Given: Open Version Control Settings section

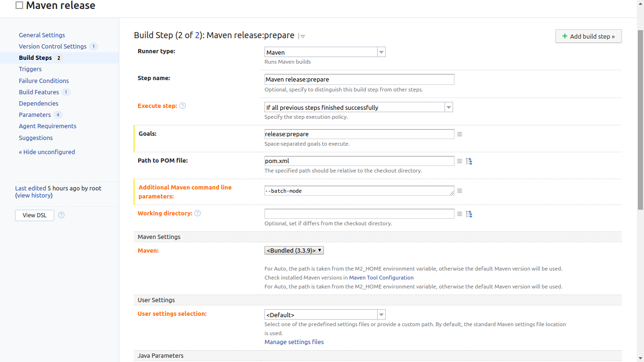Looking at the screenshot, I should 53,47.
